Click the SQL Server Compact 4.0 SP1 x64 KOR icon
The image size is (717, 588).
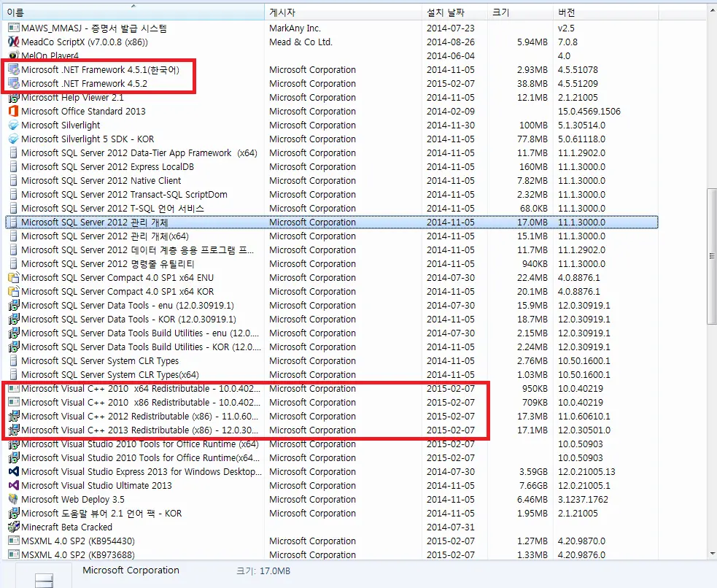[x=14, y=291]
